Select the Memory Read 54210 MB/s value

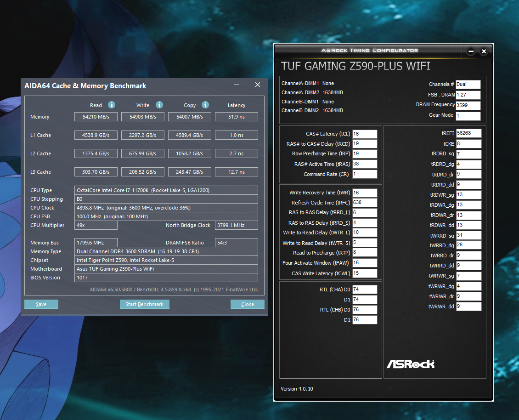click(96, 117)
